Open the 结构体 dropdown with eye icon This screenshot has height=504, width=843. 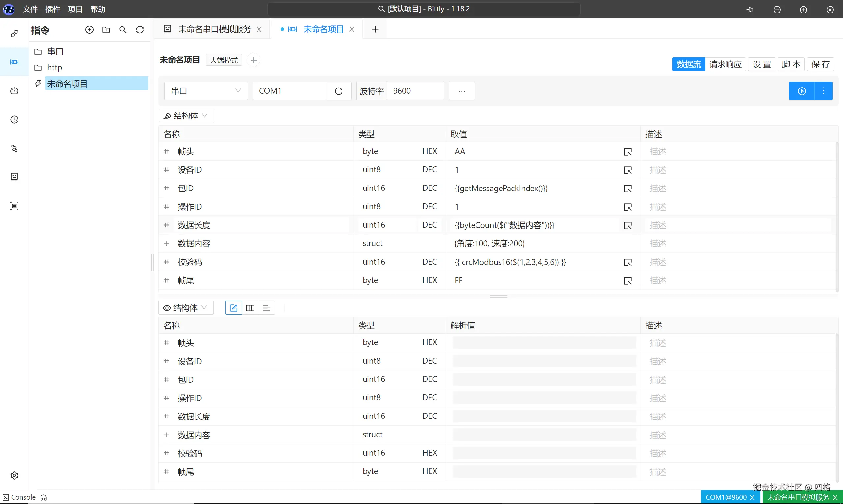(x=186, y=308)
